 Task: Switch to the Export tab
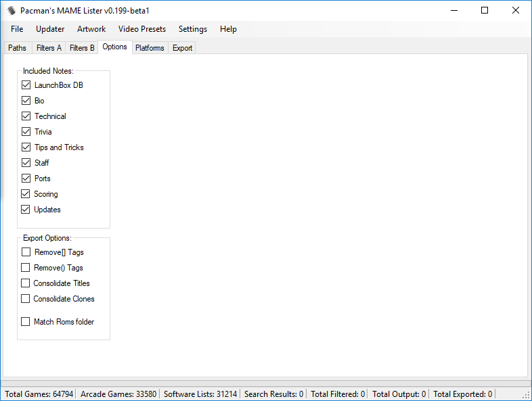(x=182, y=48)
